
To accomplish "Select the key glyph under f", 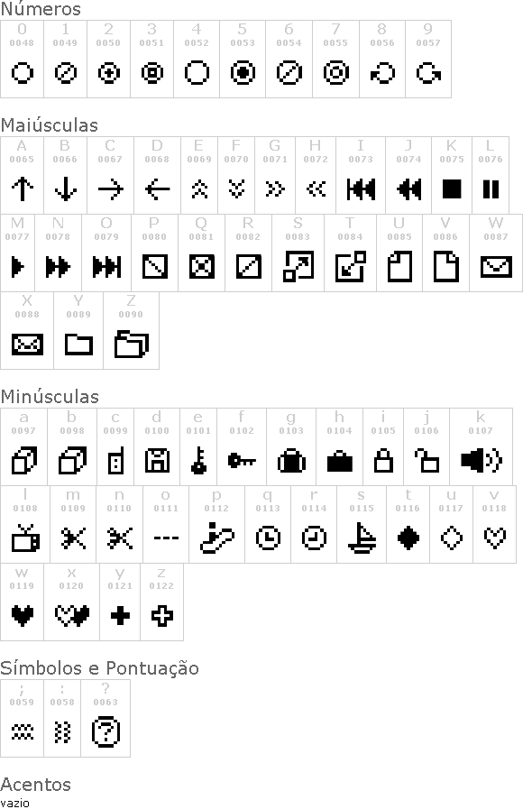I will coord(242,460).
